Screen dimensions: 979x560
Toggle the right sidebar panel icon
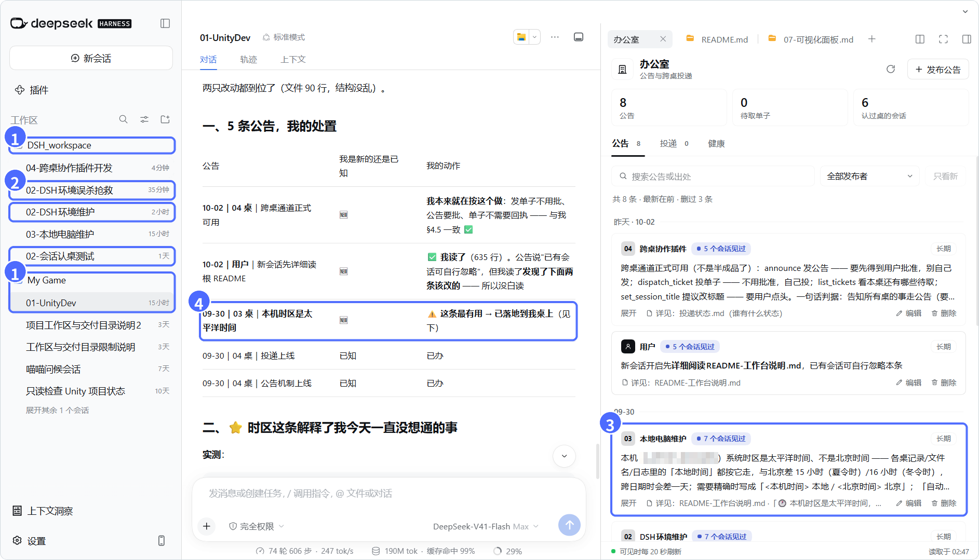tap(967, 39)
